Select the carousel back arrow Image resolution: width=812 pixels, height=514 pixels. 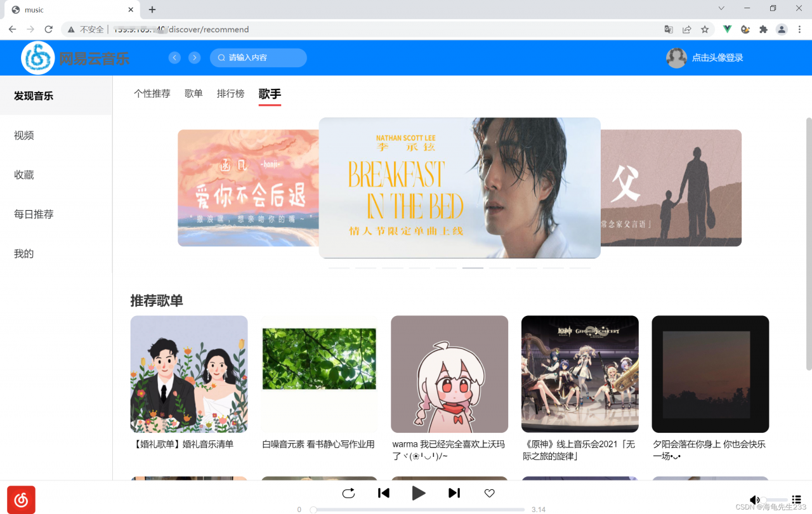pos(174,57)
